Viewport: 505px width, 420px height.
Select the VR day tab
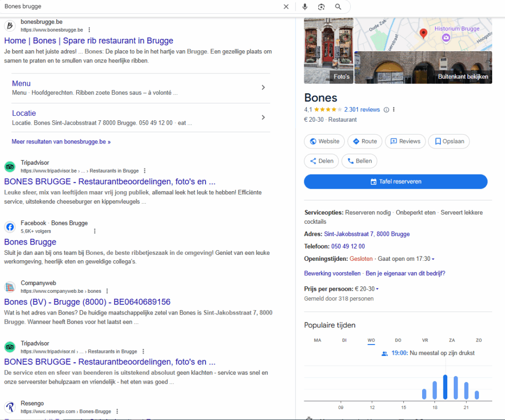point(425,340)
